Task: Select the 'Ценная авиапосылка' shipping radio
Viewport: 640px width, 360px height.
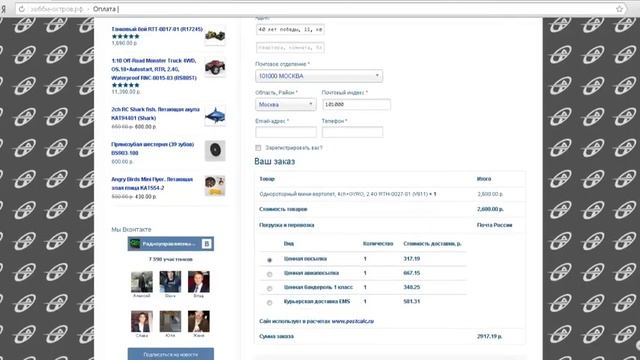Action: [269, 274]
